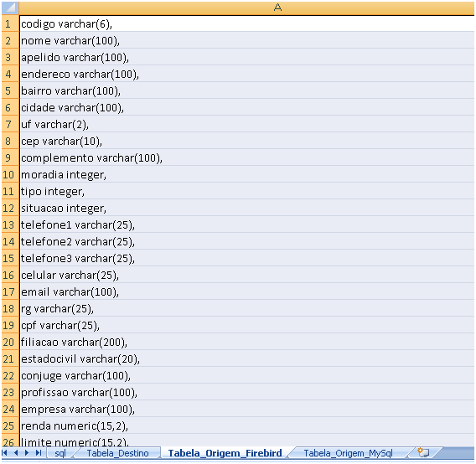Click cell 'apelido varchar(100),'
The height and width of the screenshot is (464, 476).
click(x=247, y=57)
